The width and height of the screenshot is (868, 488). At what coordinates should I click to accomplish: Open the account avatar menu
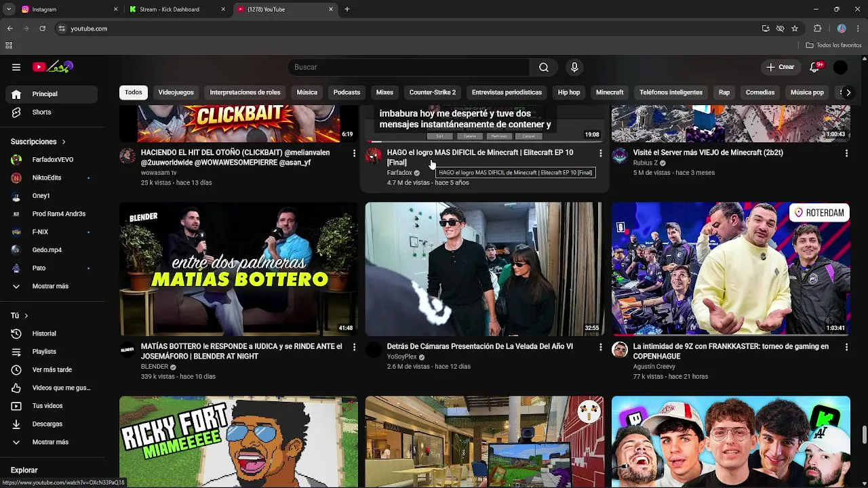tap(840, 67)
